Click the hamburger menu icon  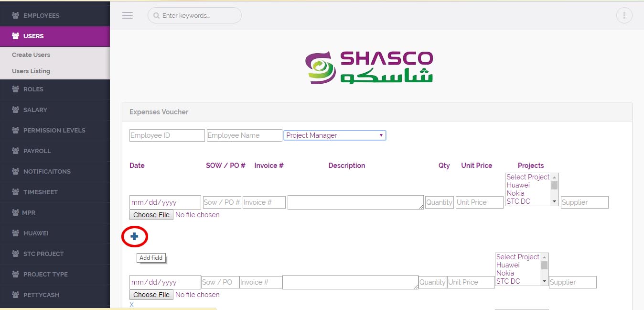[128, 15]
